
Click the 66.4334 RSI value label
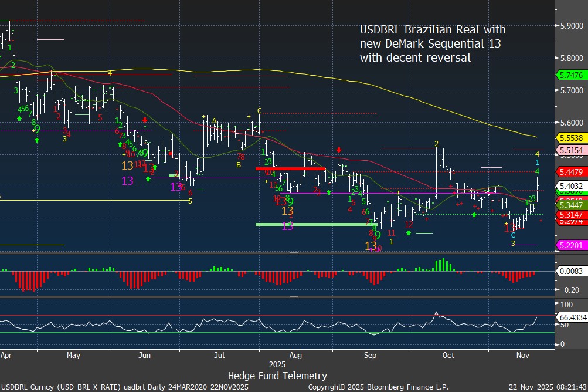(573, 317)
